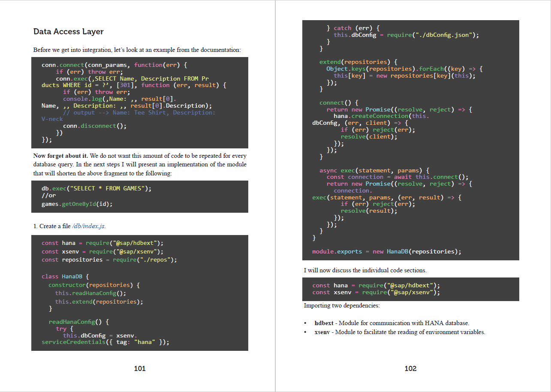Click the games.getOneById(id) code line

(x=77, y=204)
